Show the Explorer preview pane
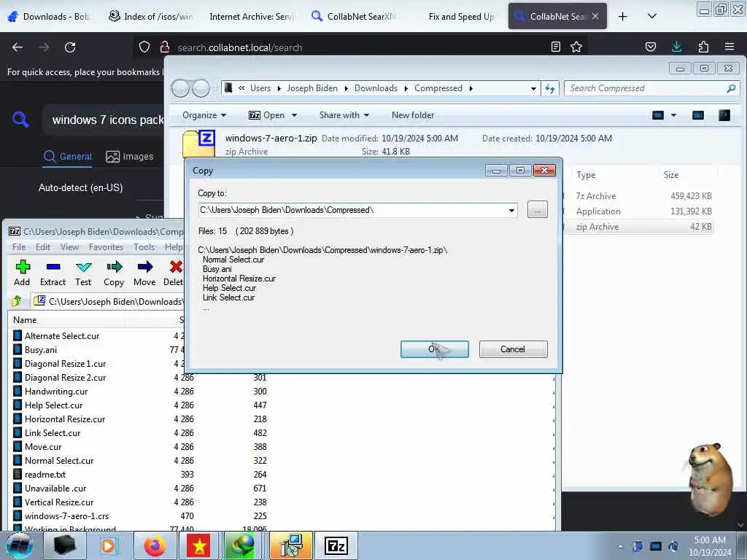747x560 pixels. click(x=698, y=115)
